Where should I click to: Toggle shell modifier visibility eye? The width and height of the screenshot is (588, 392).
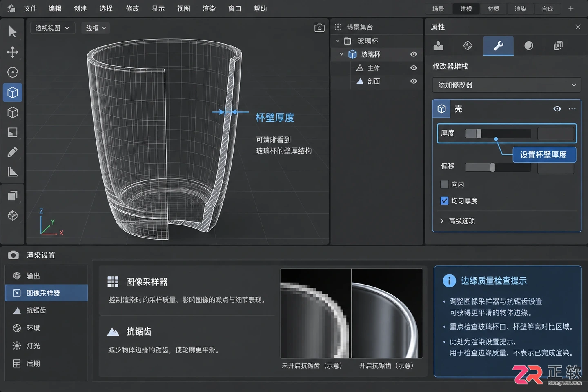pyautogui.click(x=557, y=109)
